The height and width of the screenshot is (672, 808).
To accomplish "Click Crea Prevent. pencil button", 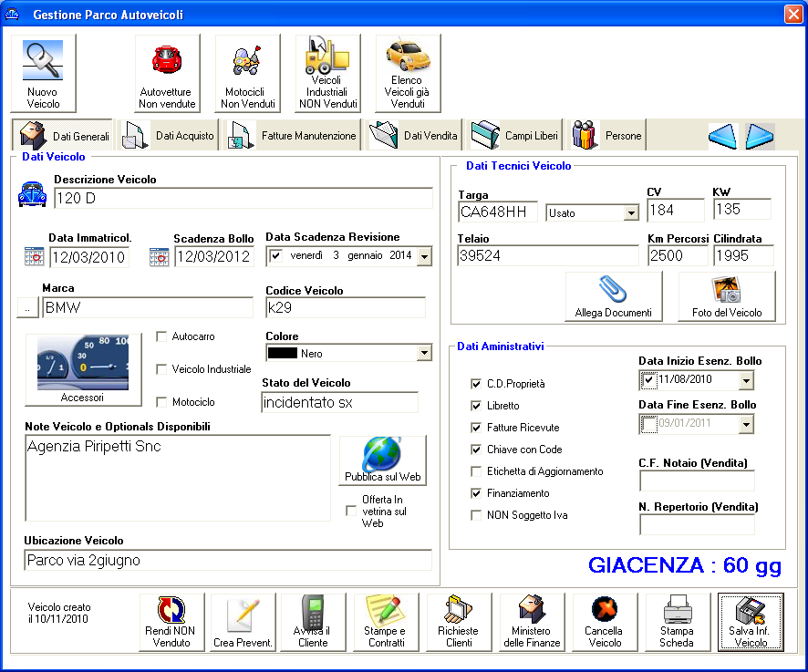I will [243, 622].
